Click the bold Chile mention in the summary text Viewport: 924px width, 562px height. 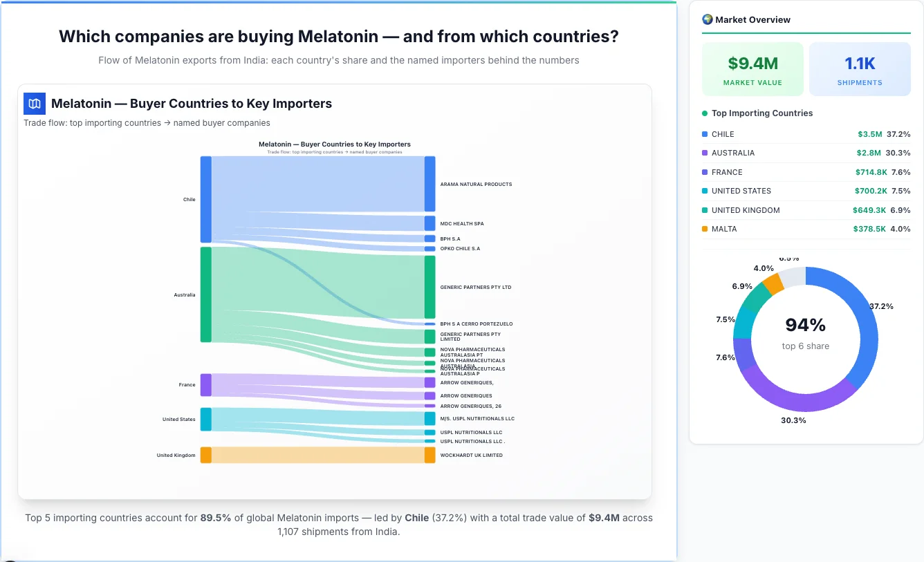coord(417,517)
